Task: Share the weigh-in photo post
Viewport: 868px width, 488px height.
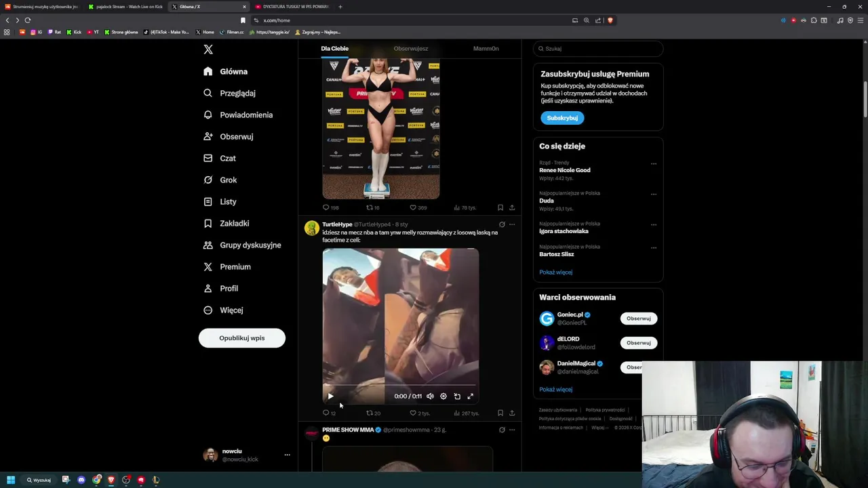Action: coord(512,207)
